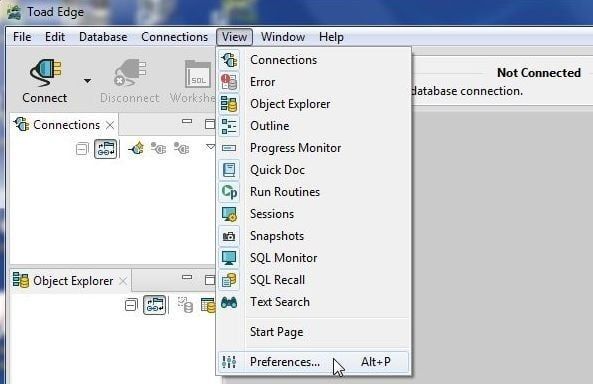This screenshot has width=593, height=384.
Task: Click new connection icon in Connections panel
Action: [136, 148]
